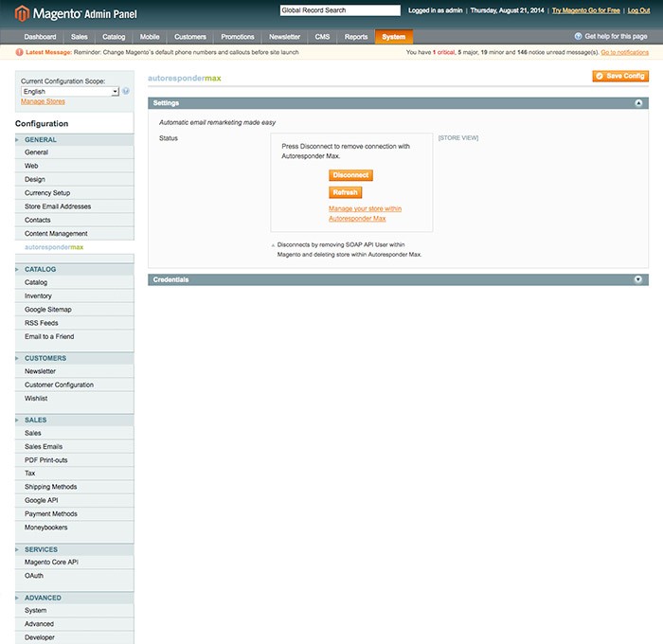
Task: Open the Newsletter top menu
Action: point(284,37)
